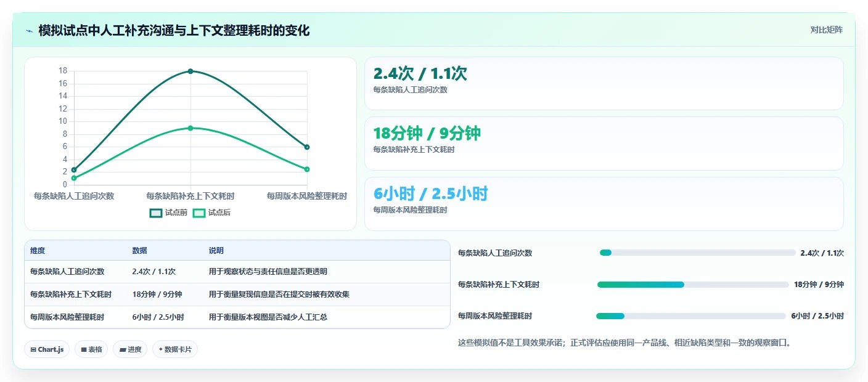The width and height of the screenshot is (868, 382).
Task: Click chart axis label 每条缺陷人工追问次数
Action: (74, 196)
